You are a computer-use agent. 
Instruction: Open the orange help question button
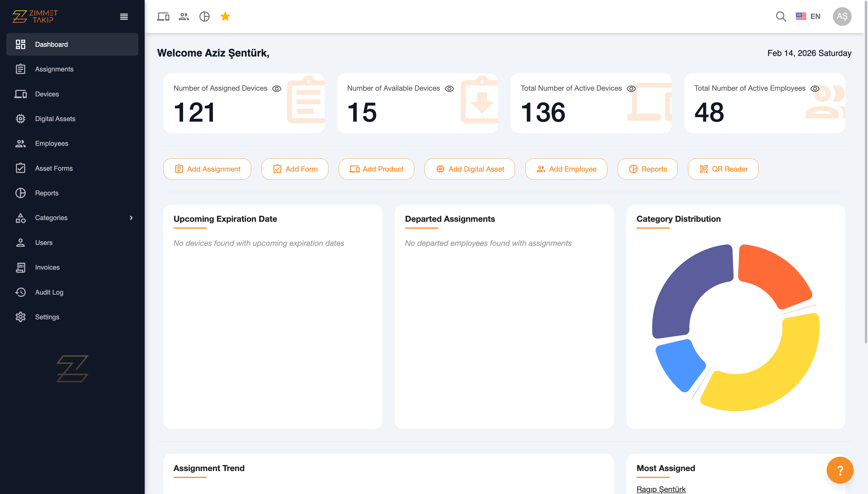(x=840, y=470)
